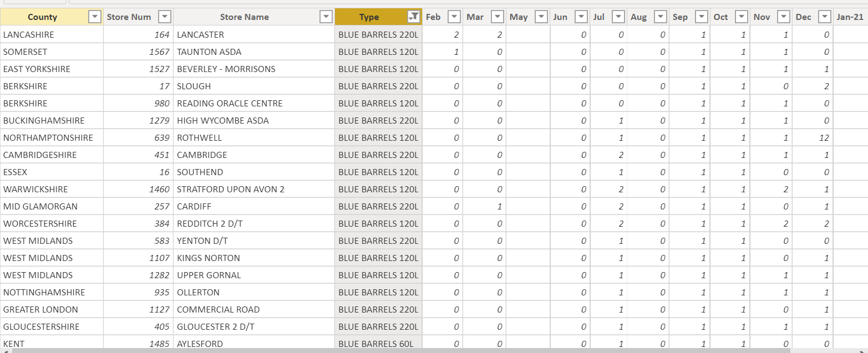
Task: Select store number 1567 cell
Action: pyautogui.click(x=138, y=52)
